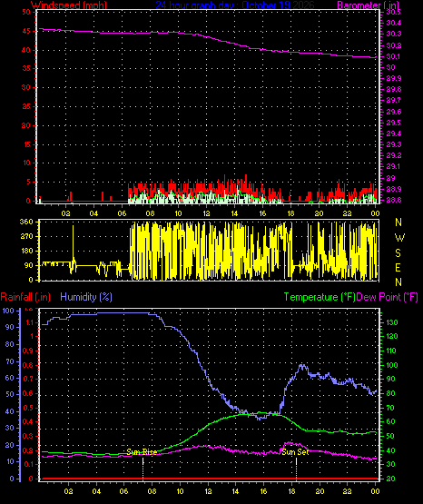Viewport: 423px width, 504px height.
Task: Click the "0.8" rainfall axis value
Action: pos(28,365)
